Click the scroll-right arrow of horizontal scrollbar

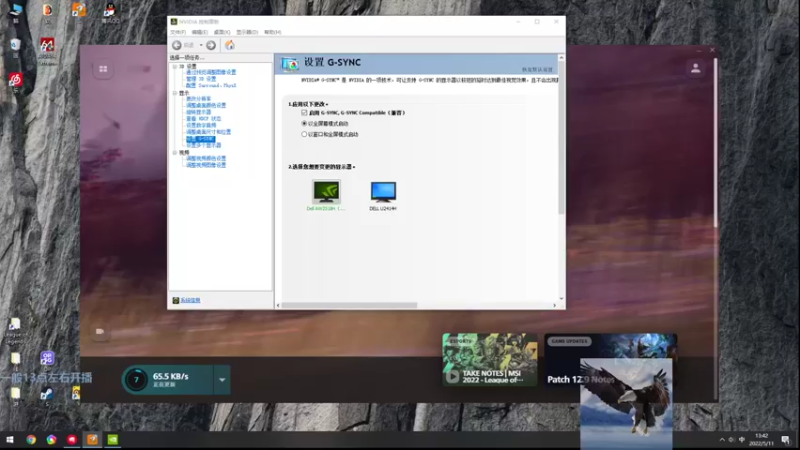point(555,305)
